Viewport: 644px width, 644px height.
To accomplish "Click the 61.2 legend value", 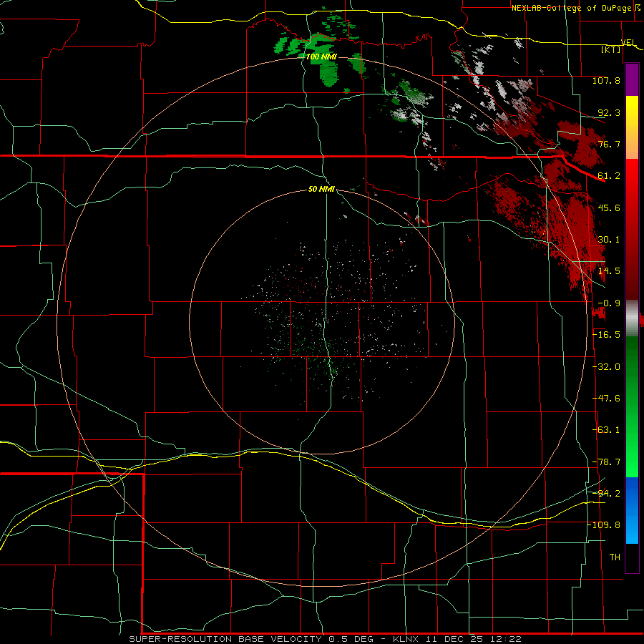I will tap(609, 176).
